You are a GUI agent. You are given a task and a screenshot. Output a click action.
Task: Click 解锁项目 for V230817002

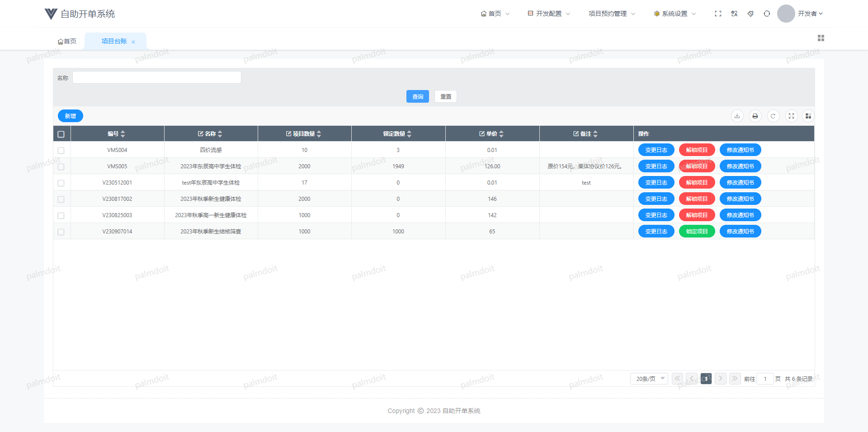pyautogui.click(x=697, y=199)
